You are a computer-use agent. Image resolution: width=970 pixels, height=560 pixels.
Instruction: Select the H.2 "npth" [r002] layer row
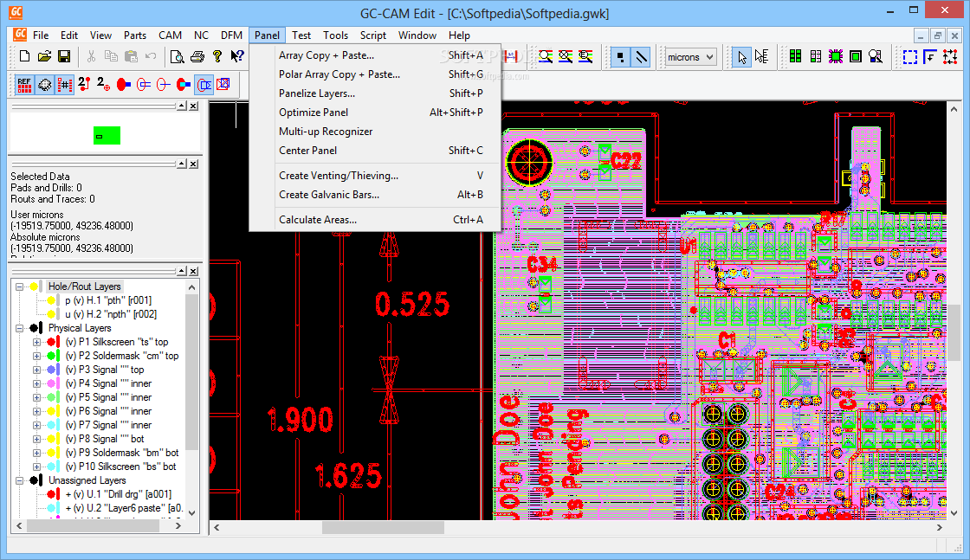[111, 314]
